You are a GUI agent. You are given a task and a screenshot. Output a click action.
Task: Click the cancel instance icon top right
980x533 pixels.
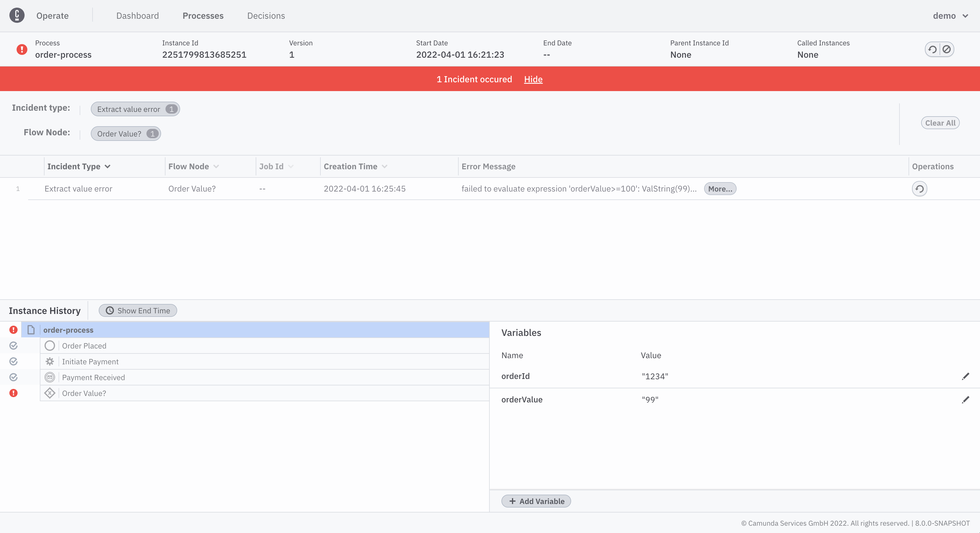coord(947,49)
